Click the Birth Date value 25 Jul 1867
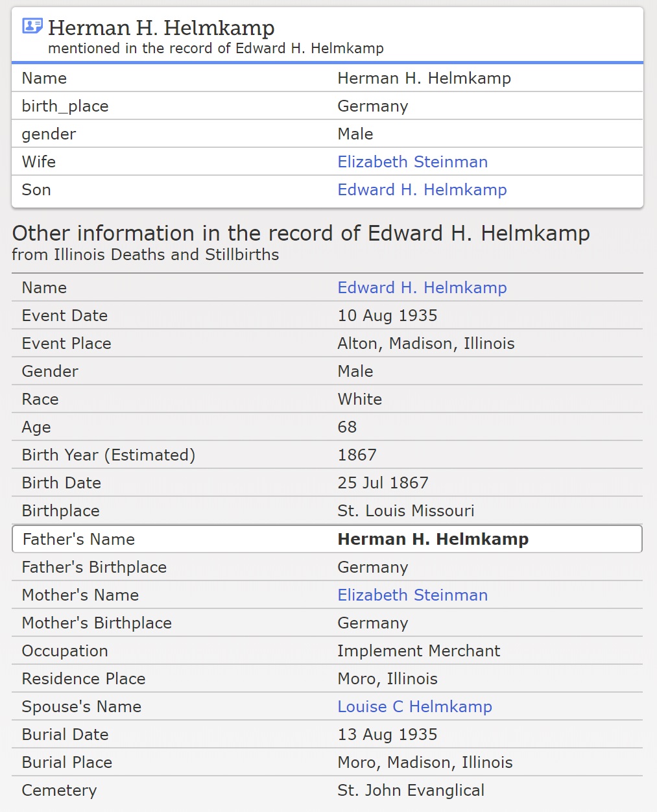The height and width of the screenshot is (812, 657). 383,483
